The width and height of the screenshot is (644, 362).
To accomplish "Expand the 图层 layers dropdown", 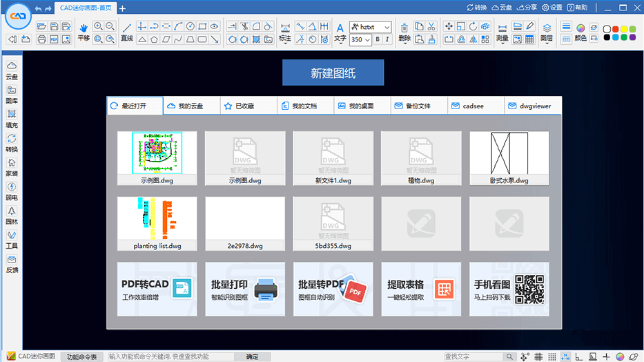I will tap(546, 39).
